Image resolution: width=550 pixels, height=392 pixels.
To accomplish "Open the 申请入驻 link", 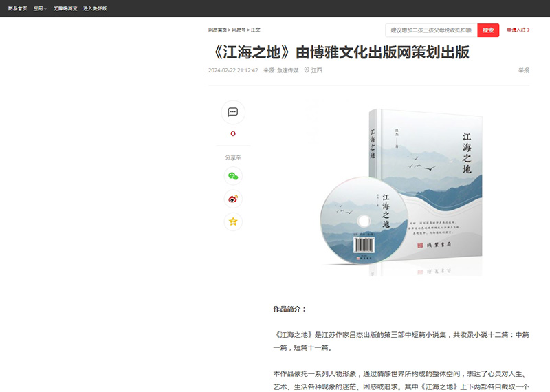I will pyautogui.click(x=518, y=30).
